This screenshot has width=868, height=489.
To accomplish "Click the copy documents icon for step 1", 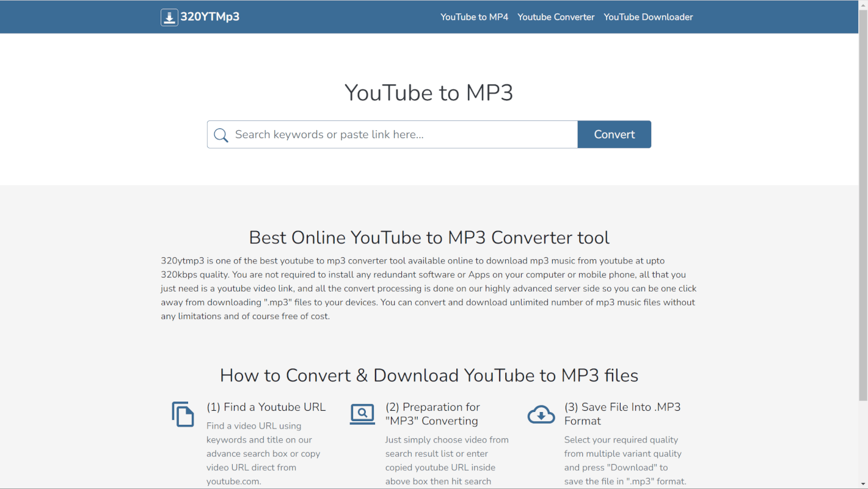I will click(183, 414).
